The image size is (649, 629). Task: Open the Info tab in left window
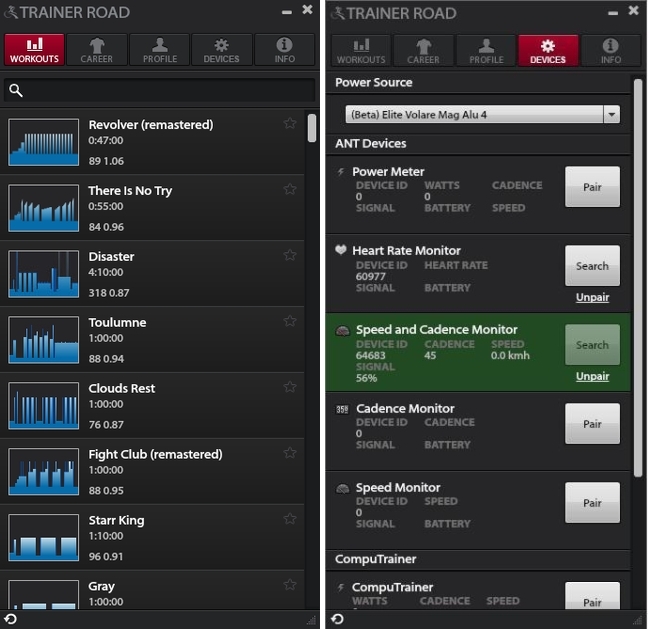284,50
